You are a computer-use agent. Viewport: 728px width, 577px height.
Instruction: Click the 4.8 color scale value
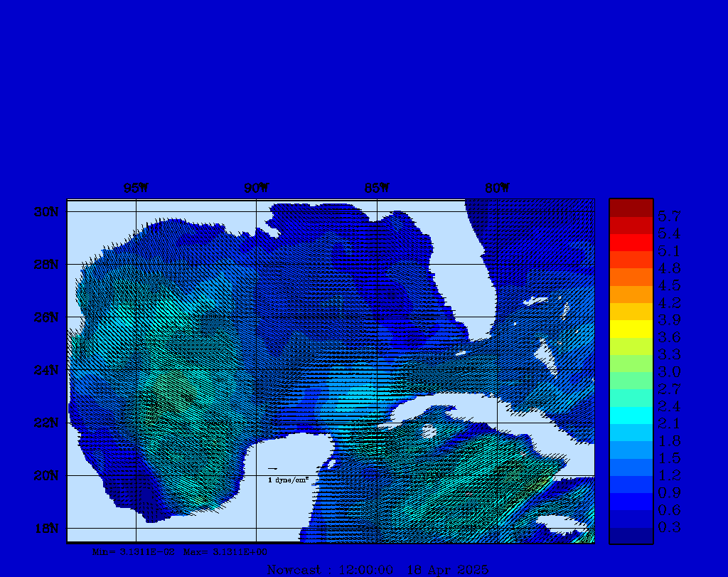point(669,268)
